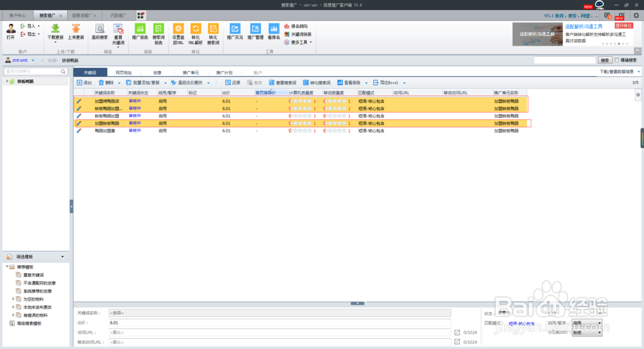Viewport: 644px width, 349px height.
Task: Click the 查看搜索词 toolbar button
Action: pos(283,82)
